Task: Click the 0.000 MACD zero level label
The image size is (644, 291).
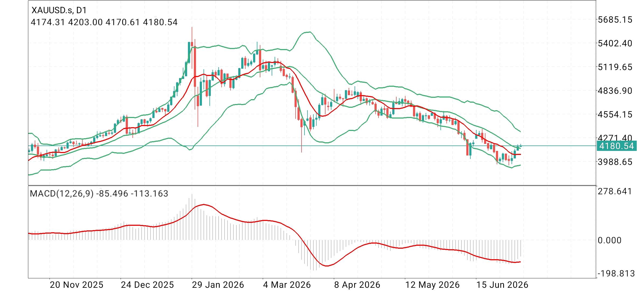Action: click(x=610, y=240)
